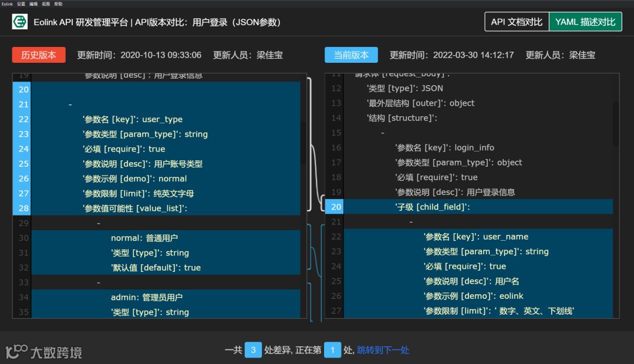Viewport: 634px width, 364px height.
Task: Open the 编辑 menu
Action: [33, 4]
